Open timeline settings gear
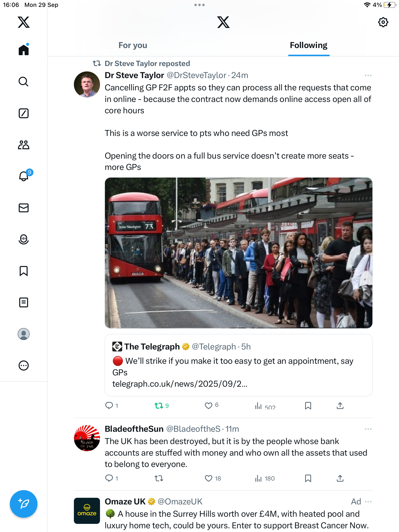 [x=383, y=22]
